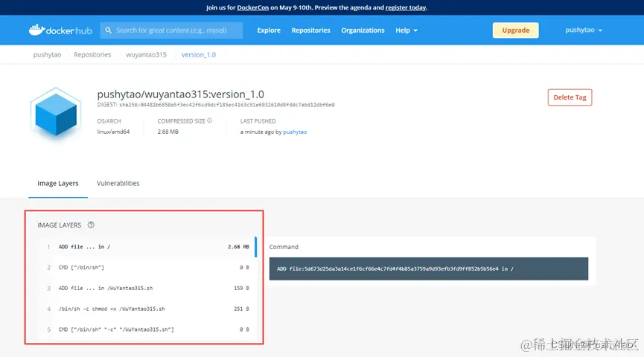Go to pushytao breadcrumb
The width and height of the screenshot is (644, 357).
click(47, 54)
